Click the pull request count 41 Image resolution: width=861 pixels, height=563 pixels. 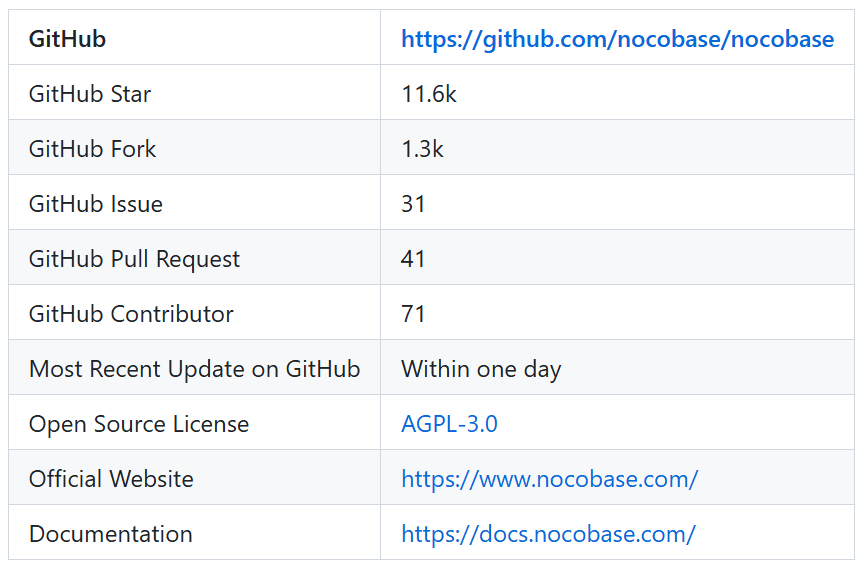coord(413,259)
